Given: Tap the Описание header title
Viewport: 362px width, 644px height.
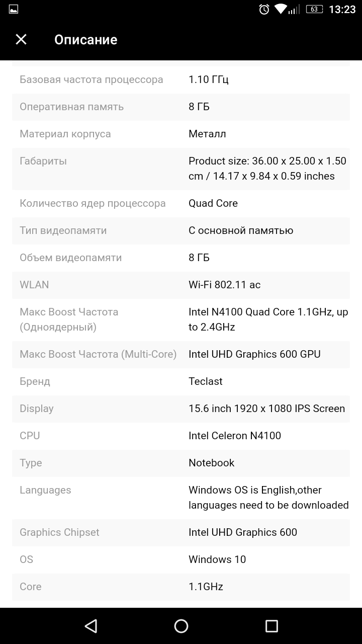Looking at the screenshot, I should tap(85, 40).
